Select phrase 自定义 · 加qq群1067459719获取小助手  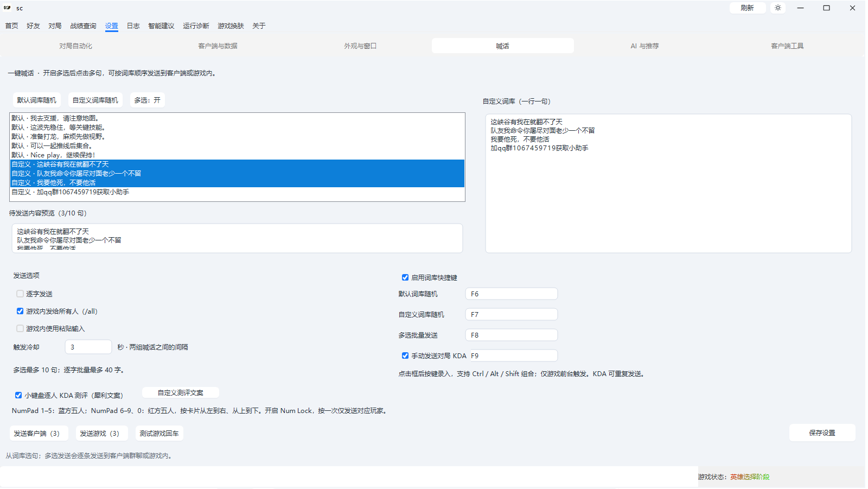237,192
